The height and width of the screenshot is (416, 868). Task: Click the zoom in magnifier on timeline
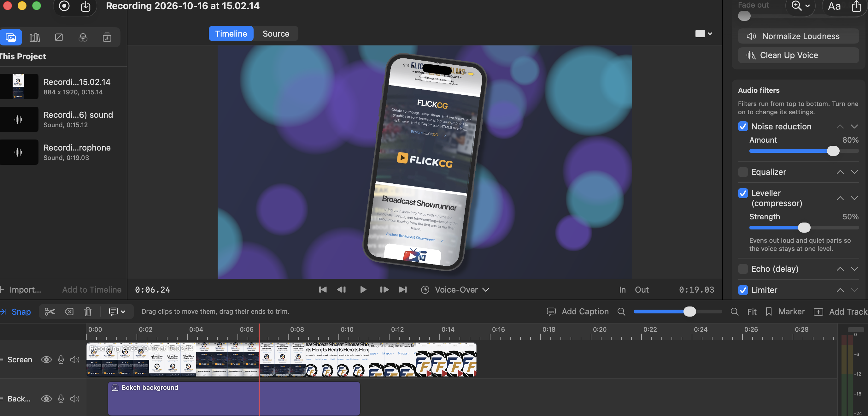click(735, 312)
